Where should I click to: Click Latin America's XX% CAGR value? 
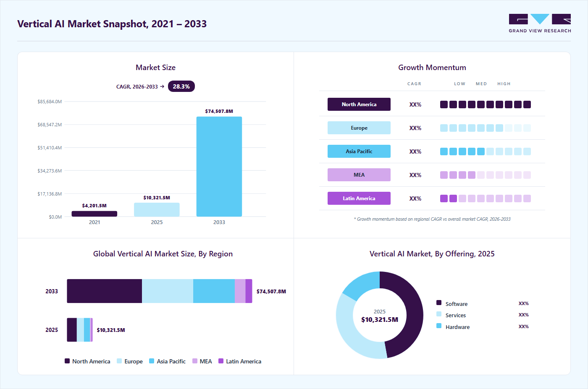[415, 198]
